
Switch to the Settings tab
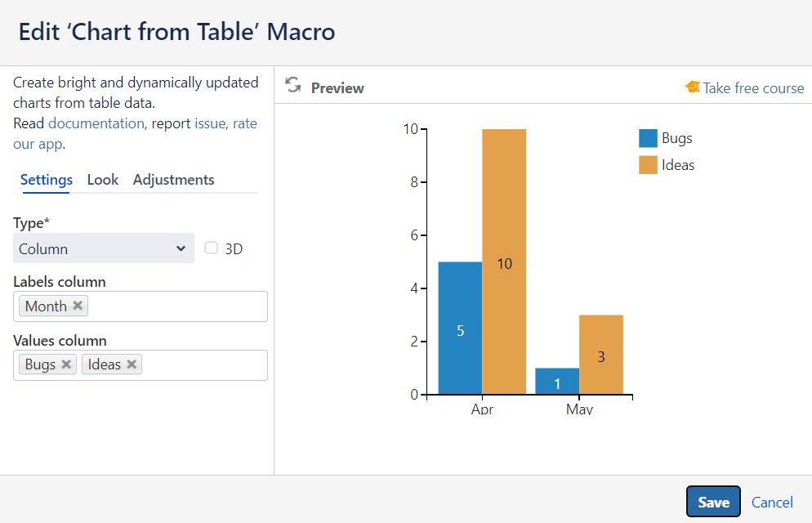click(x=47, y=180)
